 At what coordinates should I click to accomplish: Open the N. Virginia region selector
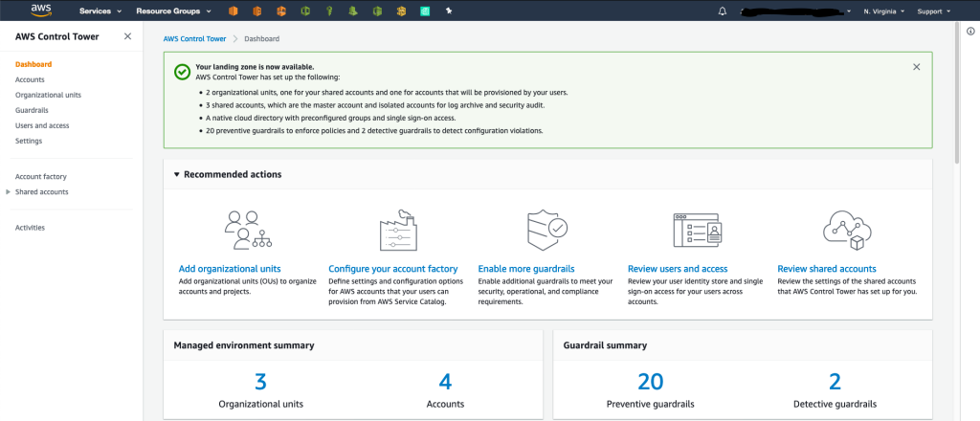pyautogui.click(x=883, y=11)
